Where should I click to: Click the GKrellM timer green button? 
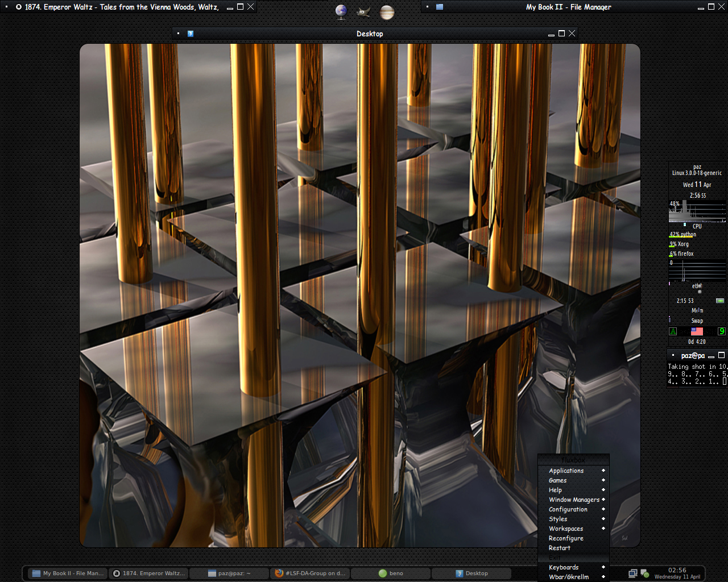tap(720, 301)
